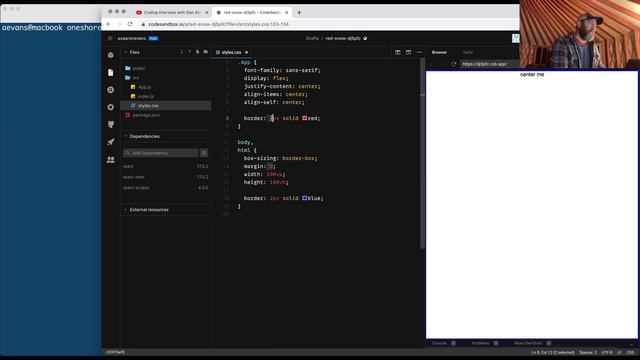Image resolution: width=640 pixels, height=360 pixels.
Task: Switch to the Browser preview tab
Action: pyautogui.click(x=439, y=52)
